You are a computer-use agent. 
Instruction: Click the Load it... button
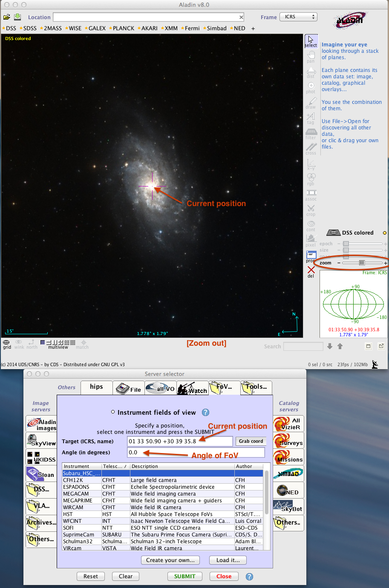point(228,560)
